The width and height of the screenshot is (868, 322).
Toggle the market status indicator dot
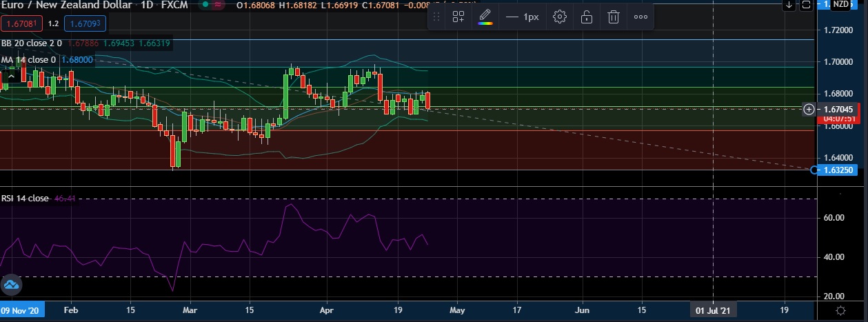pos(206,5)
